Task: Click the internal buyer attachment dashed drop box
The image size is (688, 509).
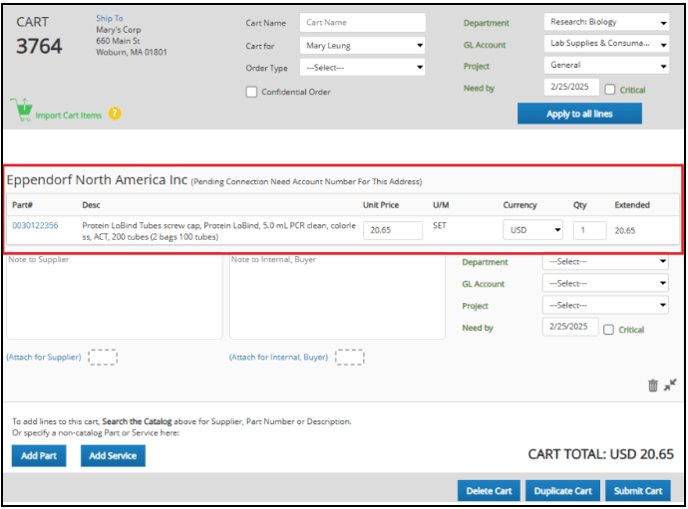Action: 350,357
